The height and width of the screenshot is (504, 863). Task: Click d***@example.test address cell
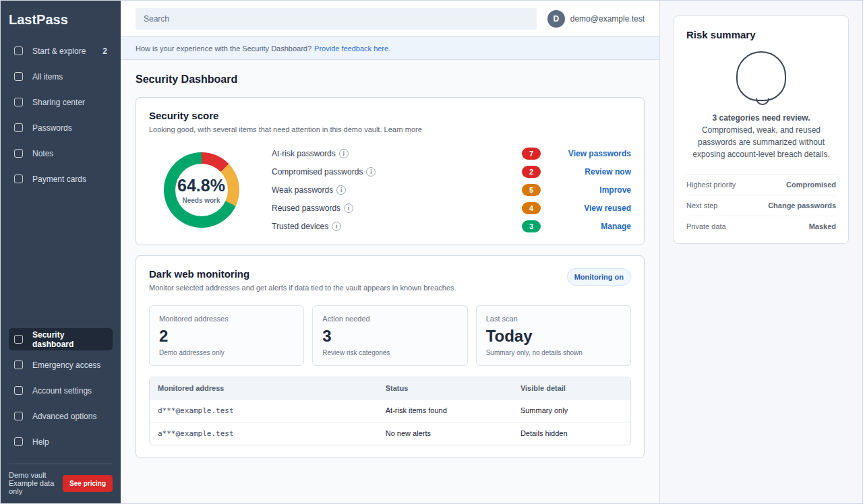click(x=196, y=410)
